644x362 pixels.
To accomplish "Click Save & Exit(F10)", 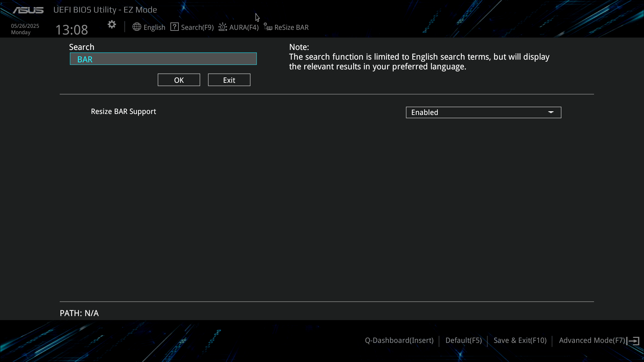I will (520, 341).
